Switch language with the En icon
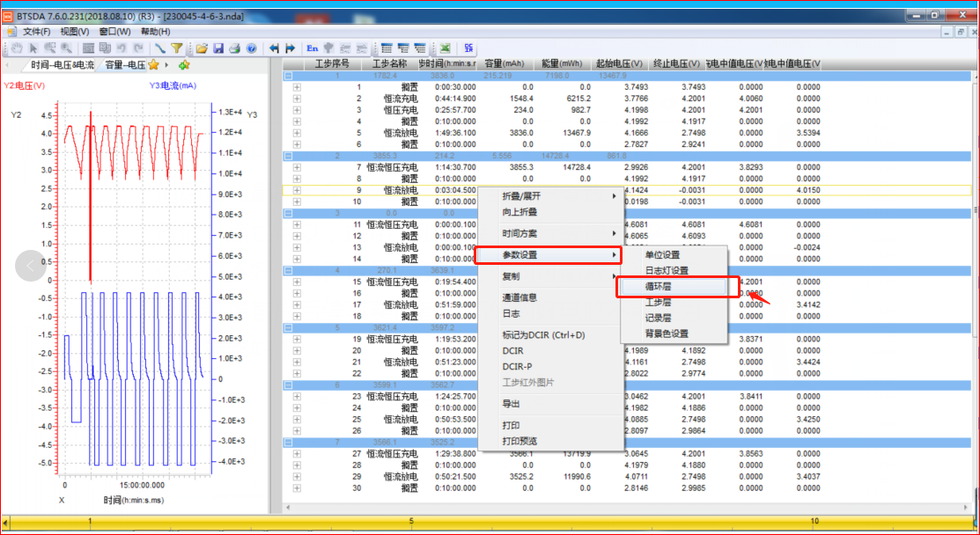The height and width of the screenshot is (535, 980). (313, 48)
